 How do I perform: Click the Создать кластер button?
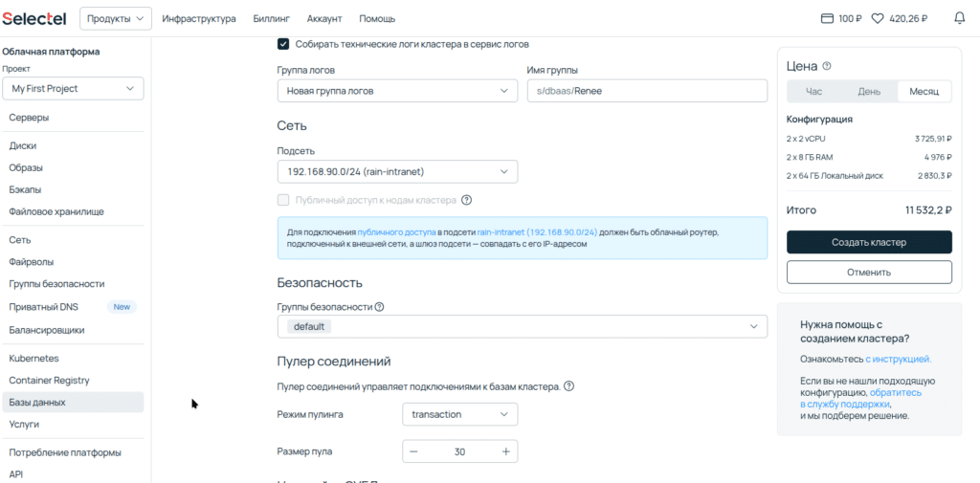tap(869, 242)
